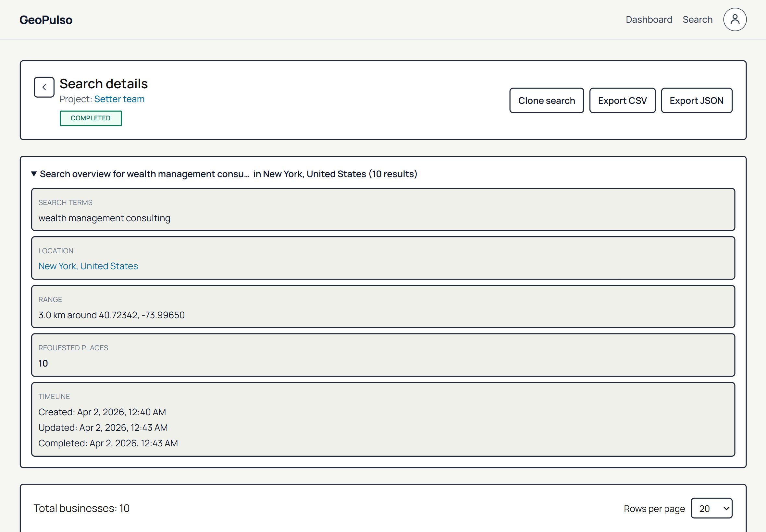Collapse the Search overview disclosure triangle

point(34,174)
